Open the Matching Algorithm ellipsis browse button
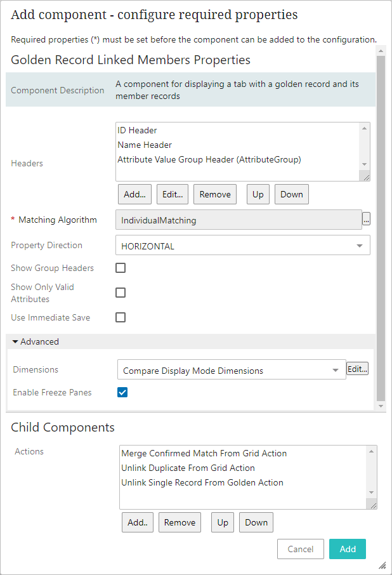The image size is (392, 575). coord(366,220)
